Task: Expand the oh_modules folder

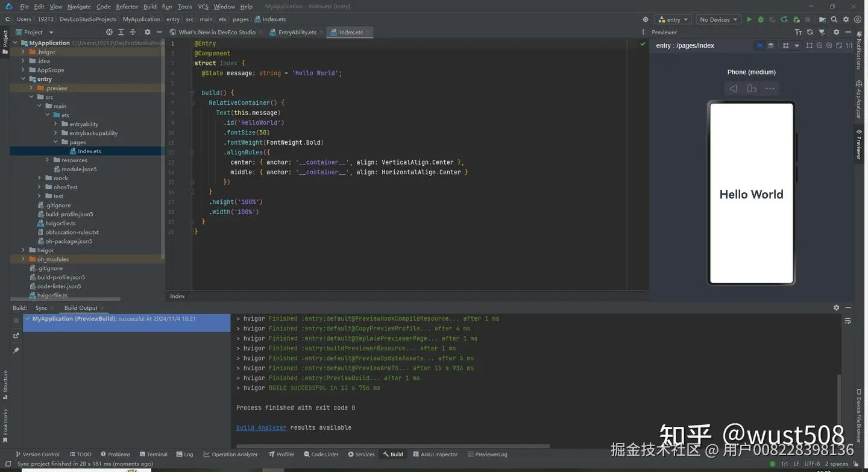Action: [23, 259]
